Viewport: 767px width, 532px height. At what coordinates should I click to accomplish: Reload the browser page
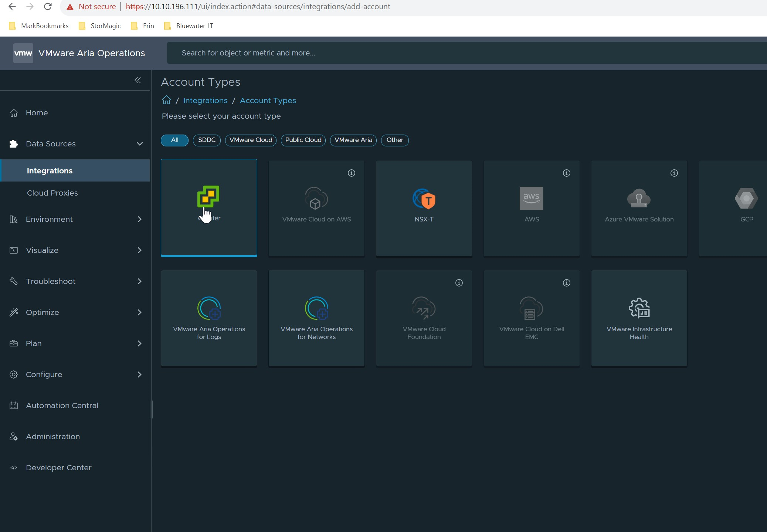48,7
